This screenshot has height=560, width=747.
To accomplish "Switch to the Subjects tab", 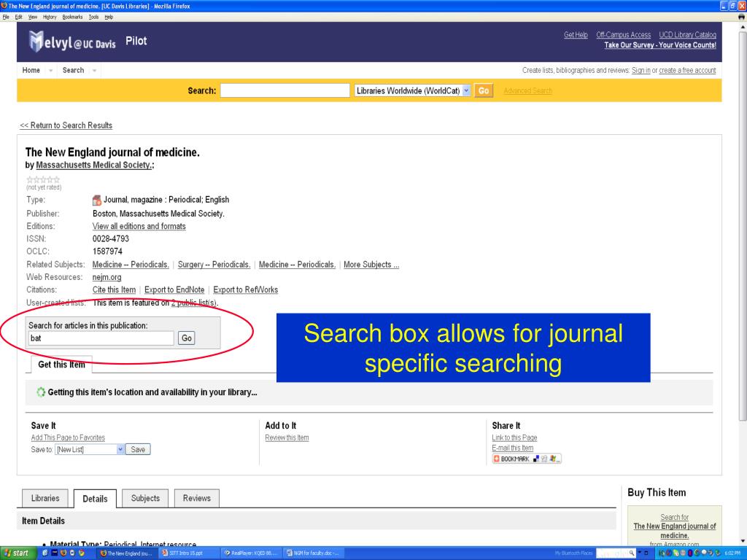I will [x=145, y=498].
